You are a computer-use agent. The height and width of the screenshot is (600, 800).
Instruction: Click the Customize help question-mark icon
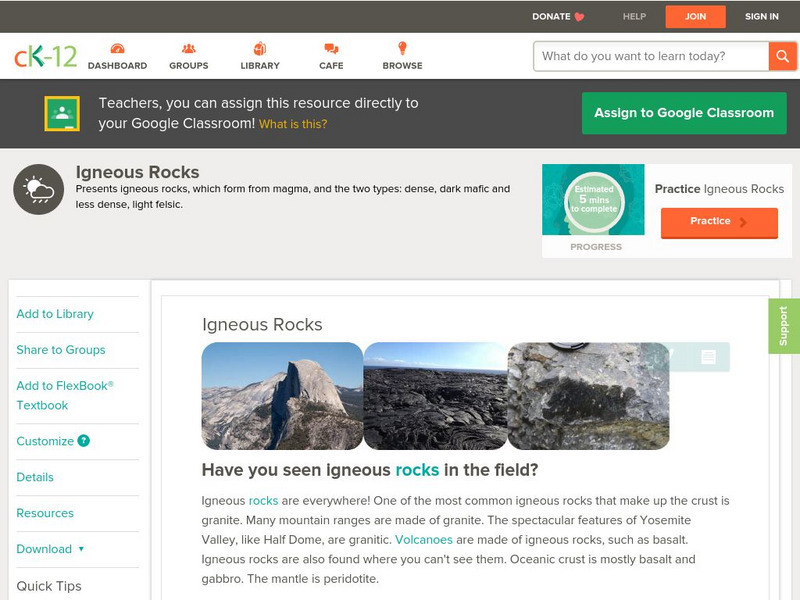tap(84, 441)
